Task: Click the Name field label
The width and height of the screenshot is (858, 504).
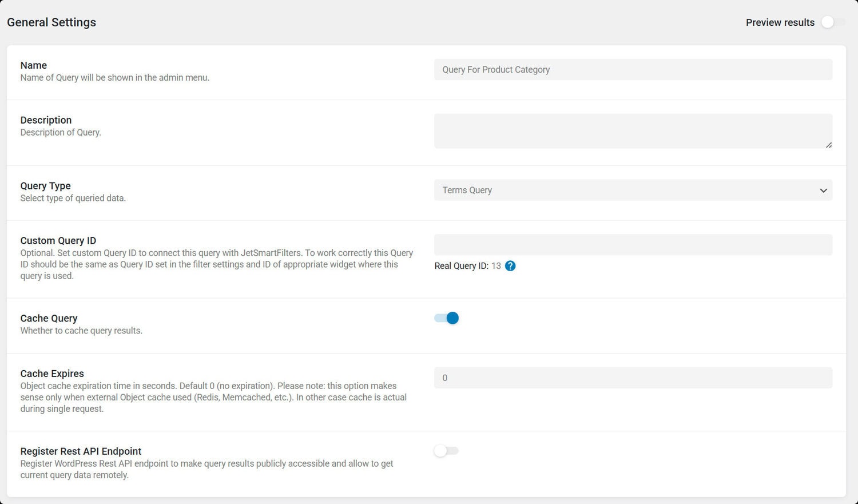Action: point(34,65)
